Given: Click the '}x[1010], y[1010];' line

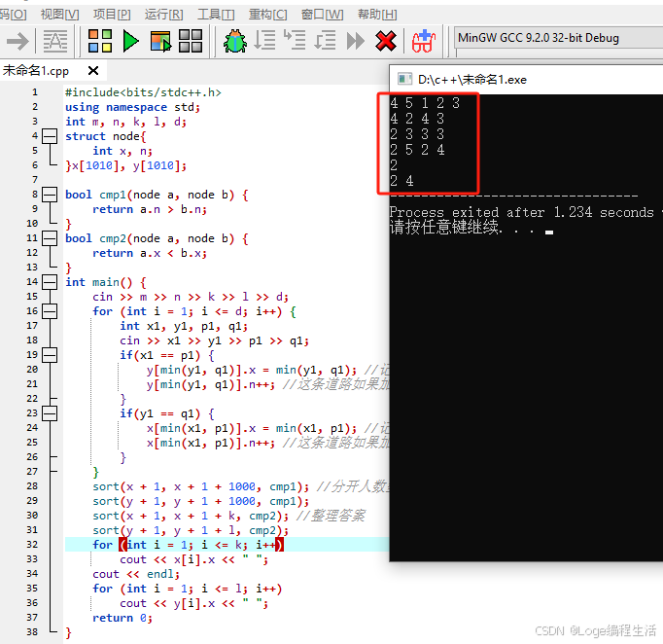Looking at the screenshot, I should click(x=125, y=165).
